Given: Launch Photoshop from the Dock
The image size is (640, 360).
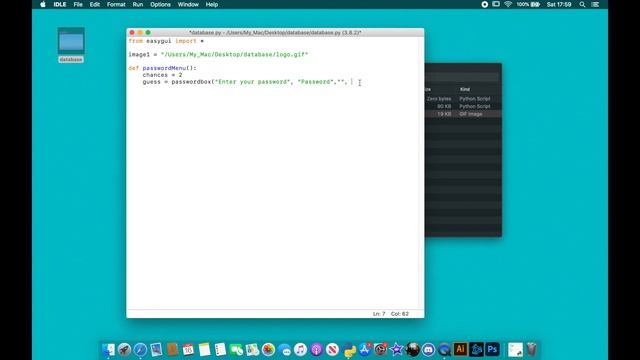Looking at the screenshot, I should click(x=492, y=349).
